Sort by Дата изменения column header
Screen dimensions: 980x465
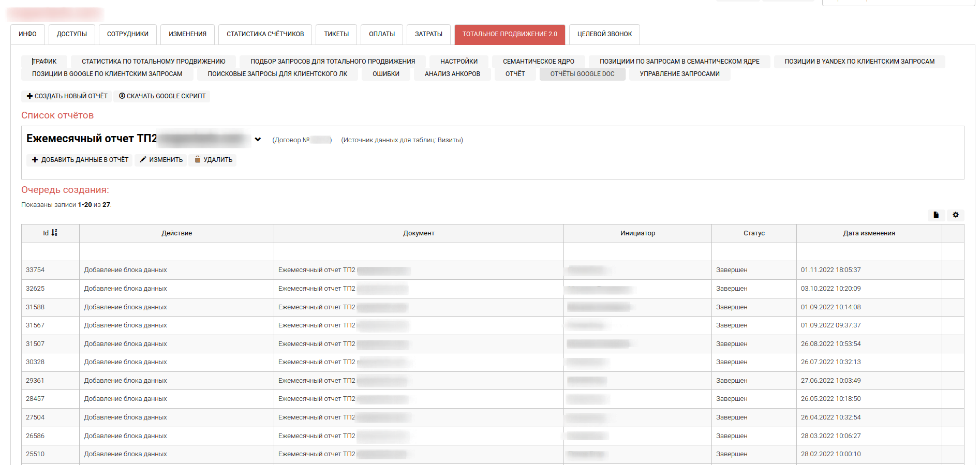coord(869,233)
